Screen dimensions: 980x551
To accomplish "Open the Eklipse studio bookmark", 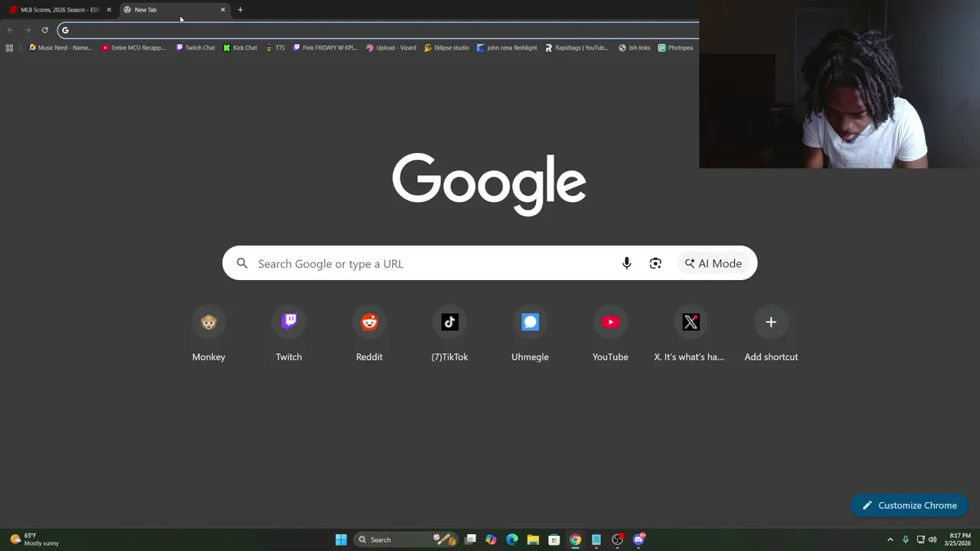I will tap(446, 47).
